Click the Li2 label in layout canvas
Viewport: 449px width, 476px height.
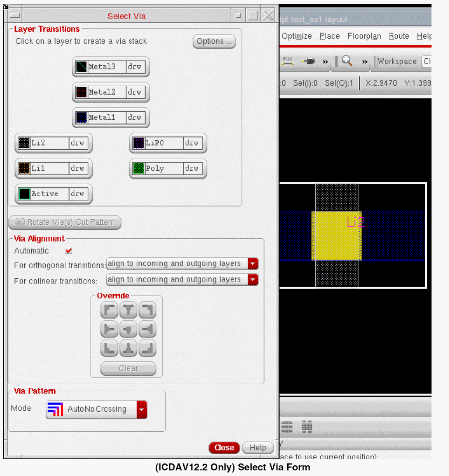coord(355,222)
